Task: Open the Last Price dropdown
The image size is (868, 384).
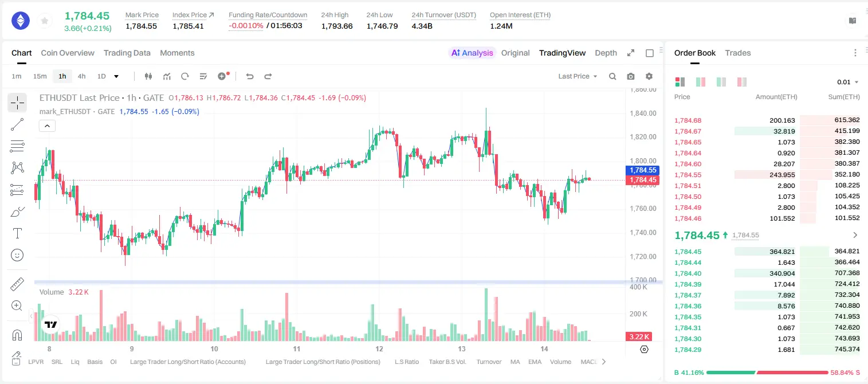Action: (578, 76)
